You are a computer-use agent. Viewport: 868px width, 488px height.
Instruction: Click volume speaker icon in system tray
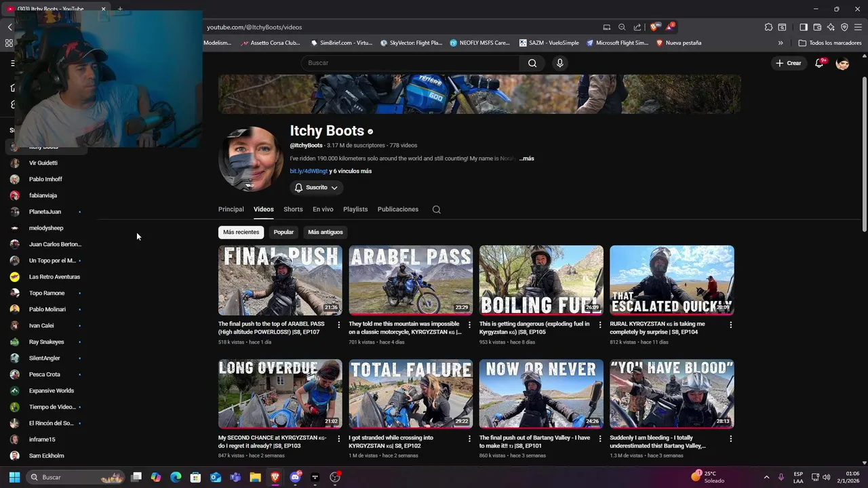pos(827,477)
